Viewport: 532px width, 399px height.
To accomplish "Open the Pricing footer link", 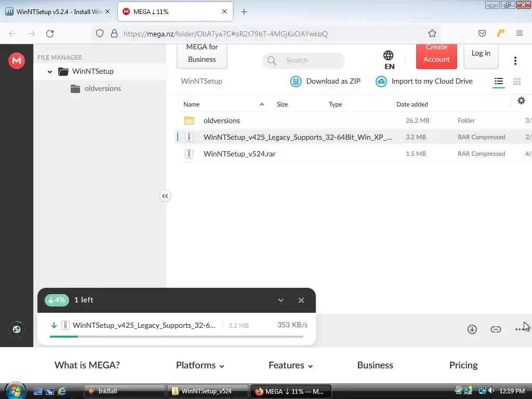I will (463, 365).
